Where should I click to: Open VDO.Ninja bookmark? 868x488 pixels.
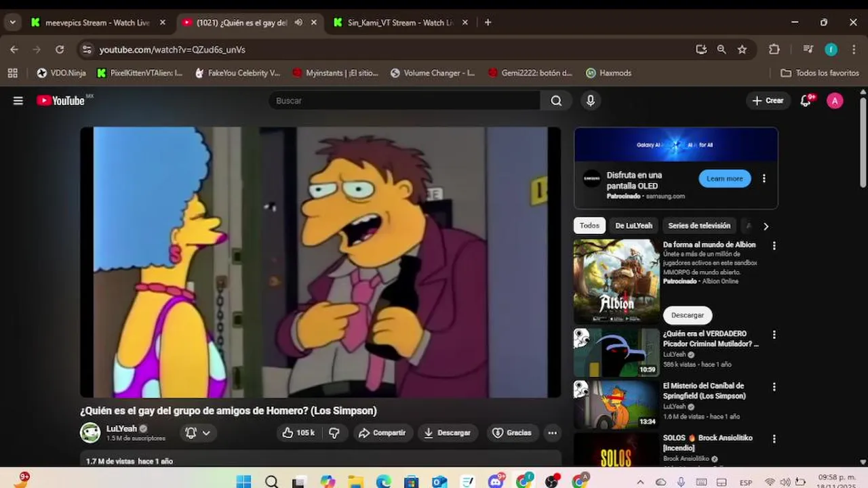pyautogui.click(x=61, y=73)
